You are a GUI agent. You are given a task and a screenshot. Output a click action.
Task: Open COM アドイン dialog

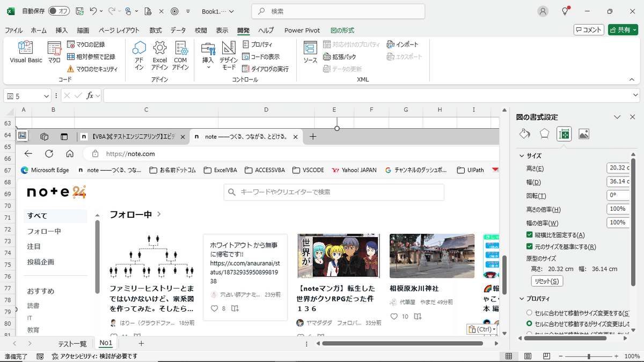pyautogui.click(x=181, y=55)
